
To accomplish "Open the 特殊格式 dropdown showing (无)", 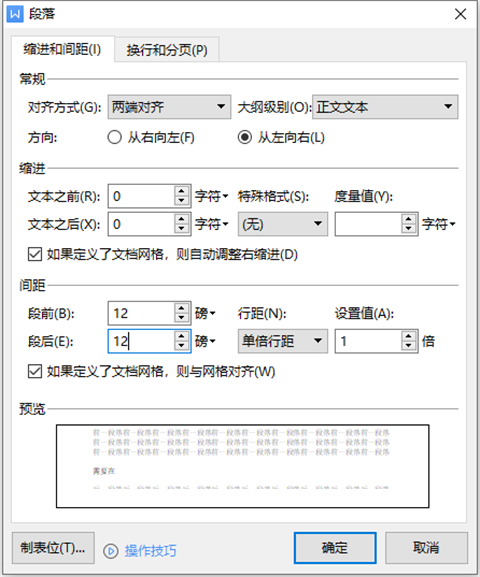I will pos(283,224).
